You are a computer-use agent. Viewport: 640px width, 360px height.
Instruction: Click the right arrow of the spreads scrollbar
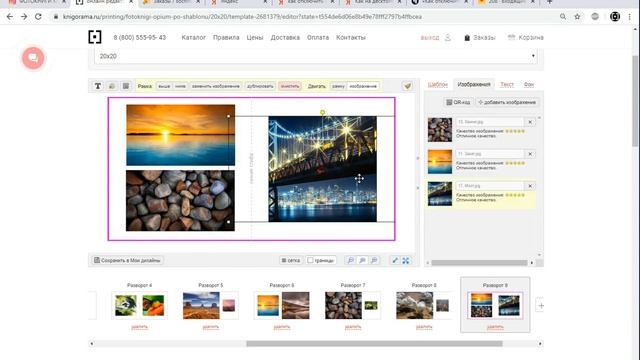click(540, 344)
